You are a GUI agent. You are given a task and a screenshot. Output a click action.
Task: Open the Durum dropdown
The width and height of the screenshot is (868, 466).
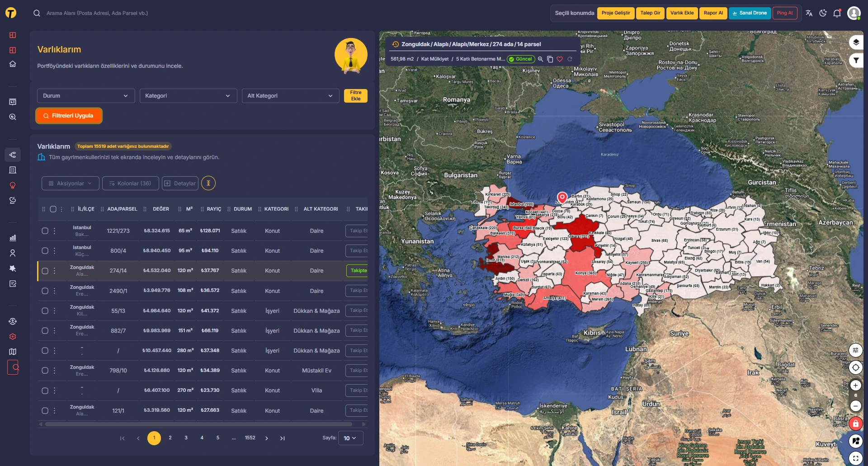pos(86,96)
